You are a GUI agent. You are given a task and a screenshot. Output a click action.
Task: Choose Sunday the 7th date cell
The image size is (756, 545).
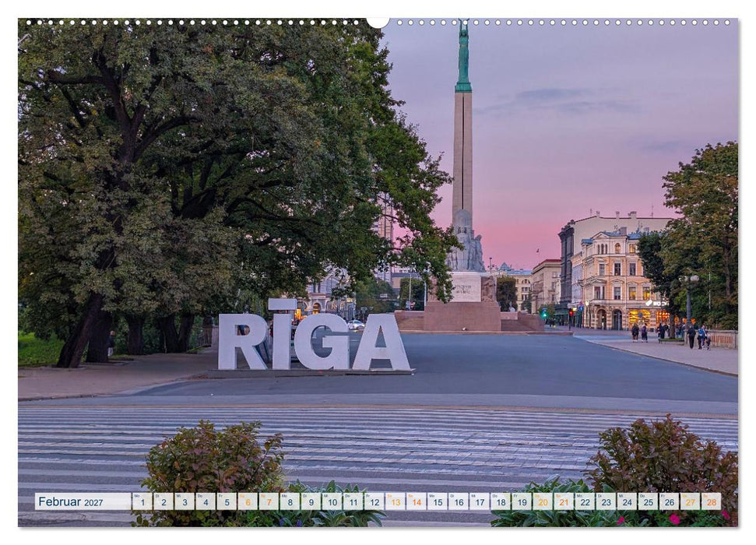269,501
